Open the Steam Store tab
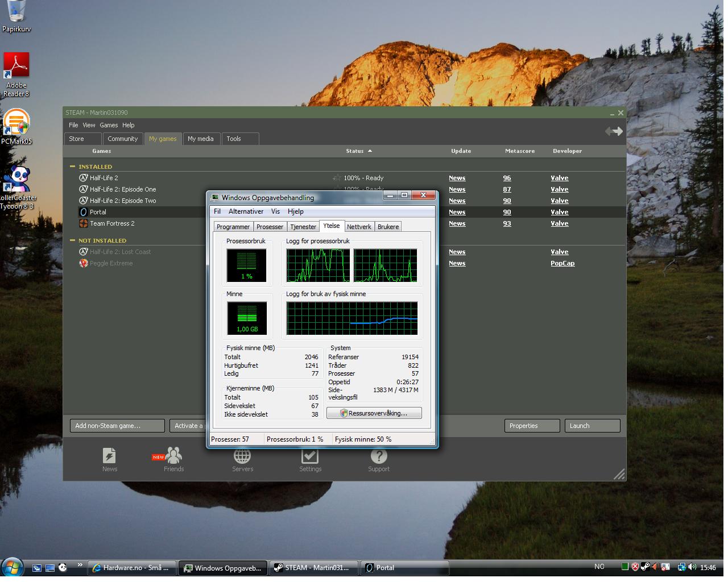The image size is (728, 582). click(x=83, y=139)
